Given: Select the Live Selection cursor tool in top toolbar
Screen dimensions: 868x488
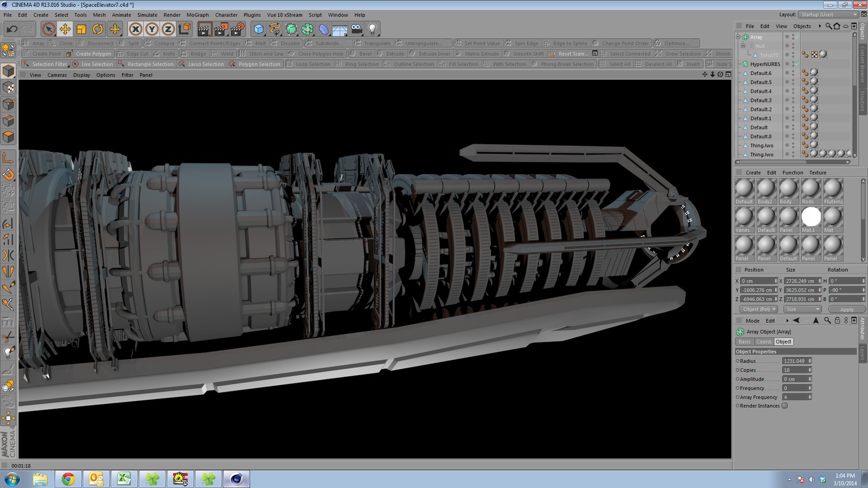Looking at the screenshot, I should [48, 29].
